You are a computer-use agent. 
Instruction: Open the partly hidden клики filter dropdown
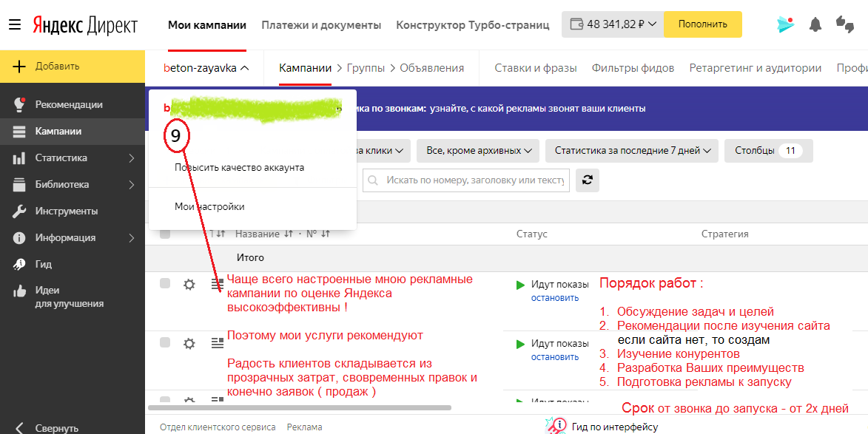[x=383, y=150]
